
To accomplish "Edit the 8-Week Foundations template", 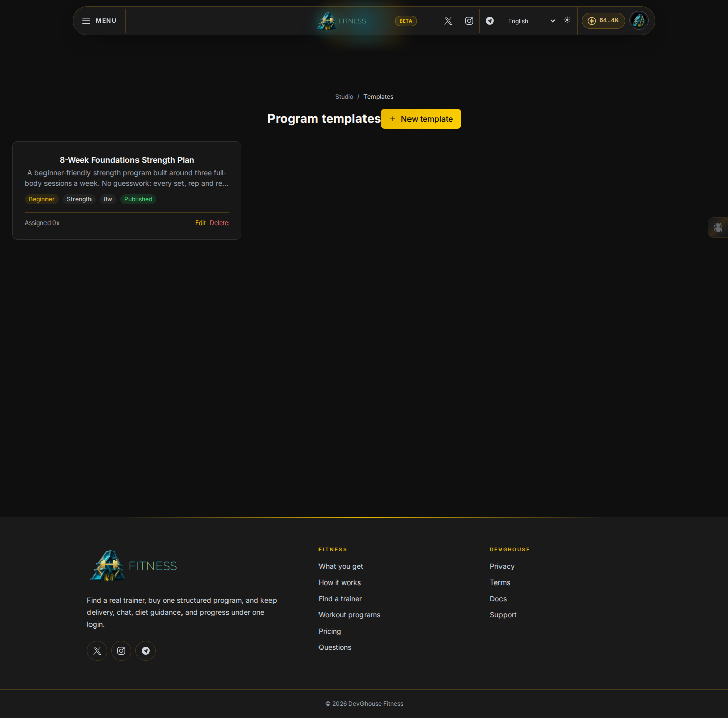I will point(200,223).
